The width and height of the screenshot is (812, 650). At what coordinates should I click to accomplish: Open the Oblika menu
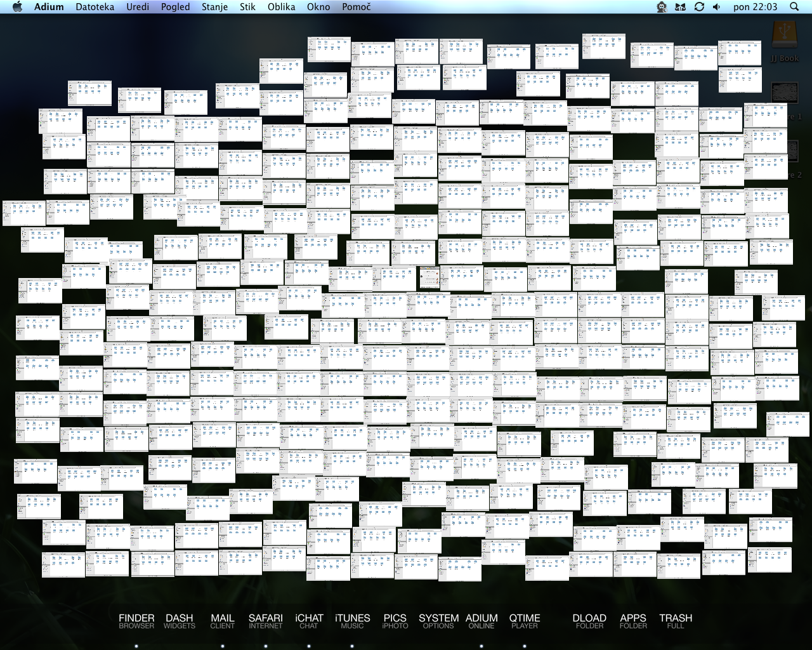pyautogui.click(x=282, y=7)
